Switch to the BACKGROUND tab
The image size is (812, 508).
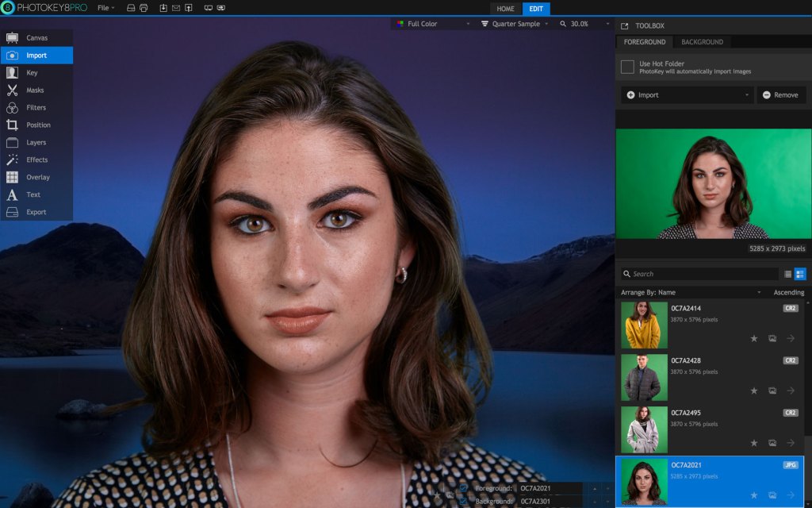pos(702,42)
